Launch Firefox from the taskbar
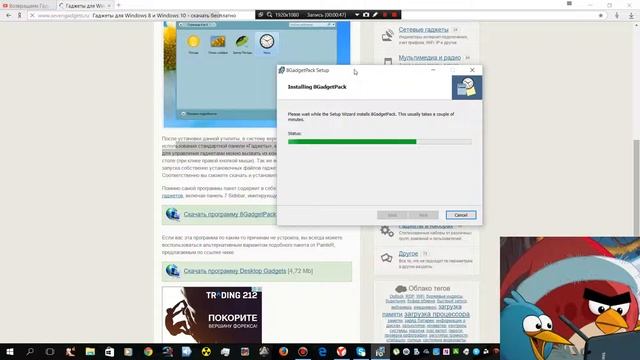The image size is (640, 360). pyautogui.click(x=283, y=351)
